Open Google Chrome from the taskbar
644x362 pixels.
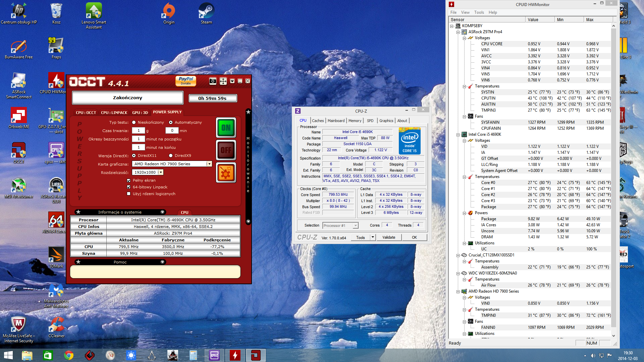[69, 355]
